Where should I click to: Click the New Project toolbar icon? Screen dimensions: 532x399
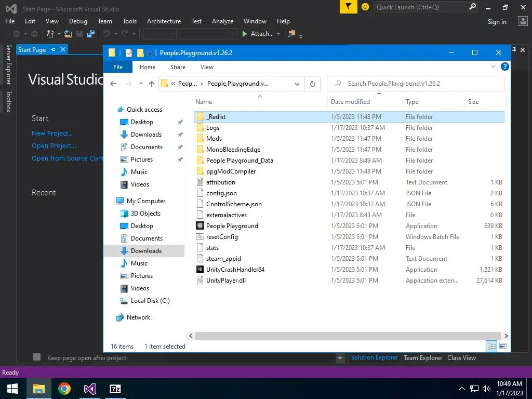pyautogui.click(x=50, y=34)
